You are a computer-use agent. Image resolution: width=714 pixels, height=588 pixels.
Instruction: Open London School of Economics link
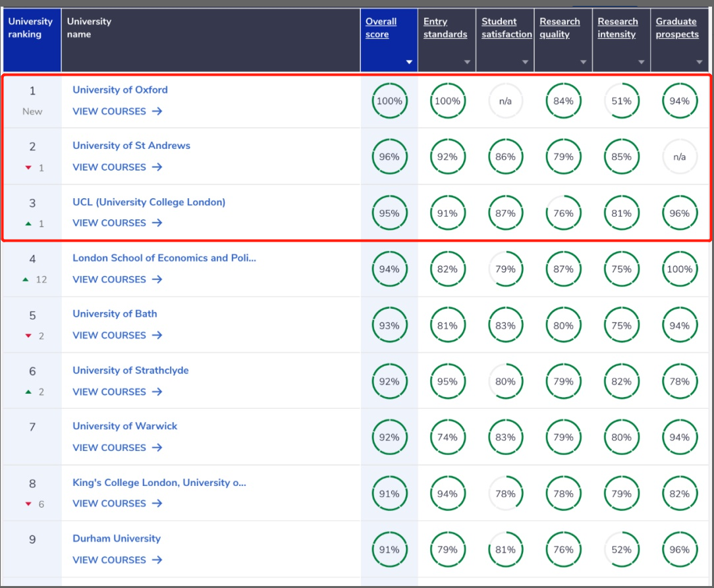tap(165, 258)
